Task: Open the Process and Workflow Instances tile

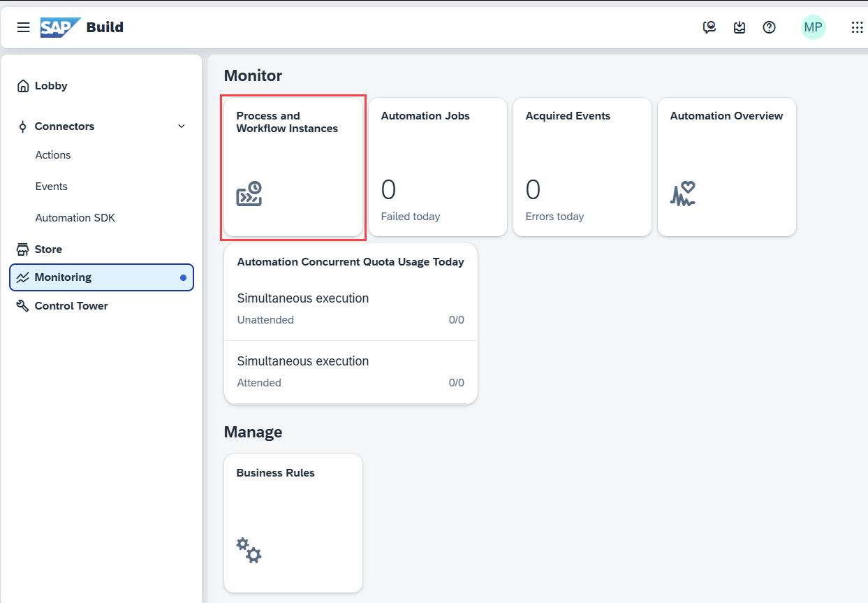Action: click(x=293, y=167)
